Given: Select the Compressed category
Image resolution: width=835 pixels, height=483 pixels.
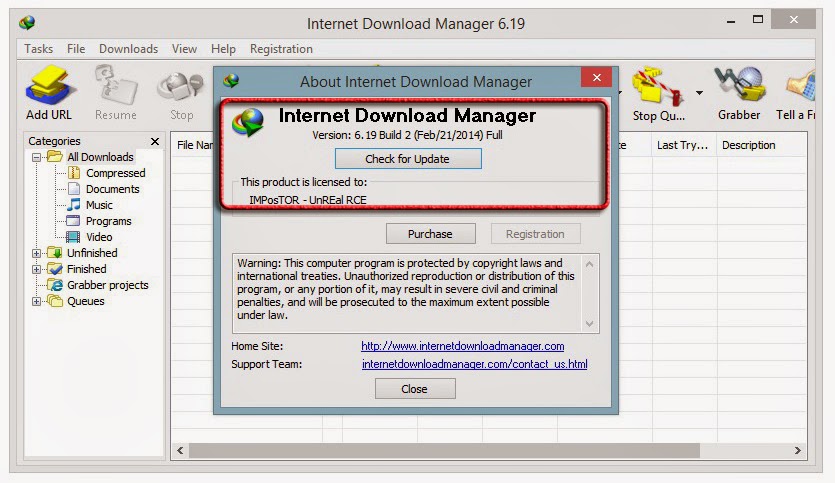Looking at the screenshot, I should click(116, 173).
